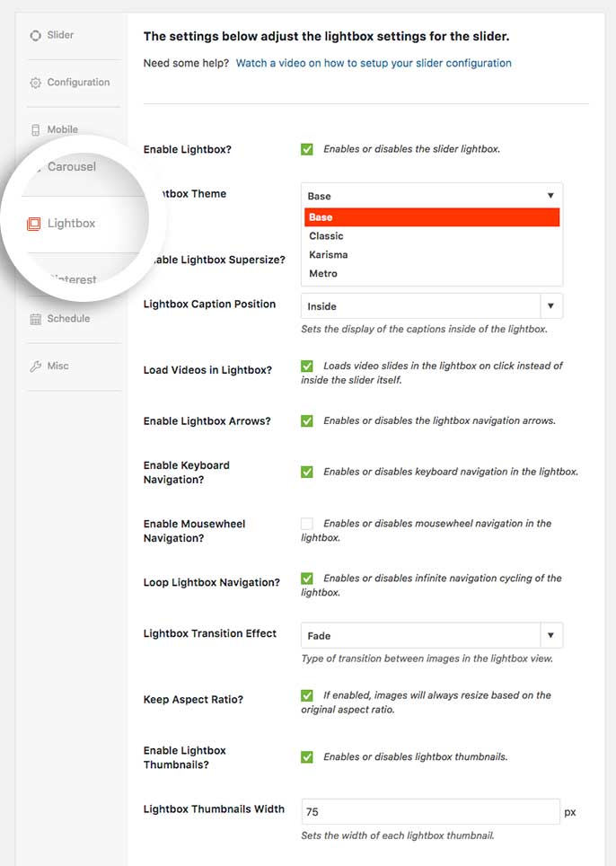This screenshot has height=866, width=616.
Task: Collapse the Lightbox Theme dropdown arrow
Action: pos(550,196)
